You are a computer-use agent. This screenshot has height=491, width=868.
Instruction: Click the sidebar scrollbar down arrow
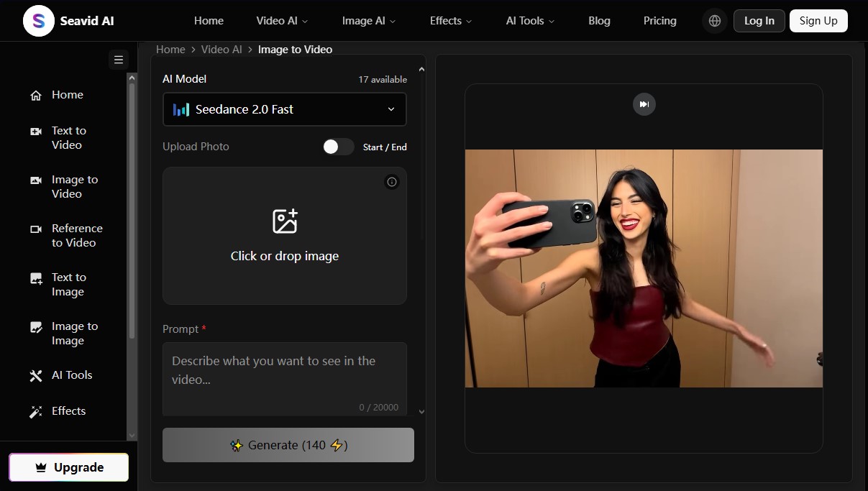pyautogui.click(x=132, y=435)
